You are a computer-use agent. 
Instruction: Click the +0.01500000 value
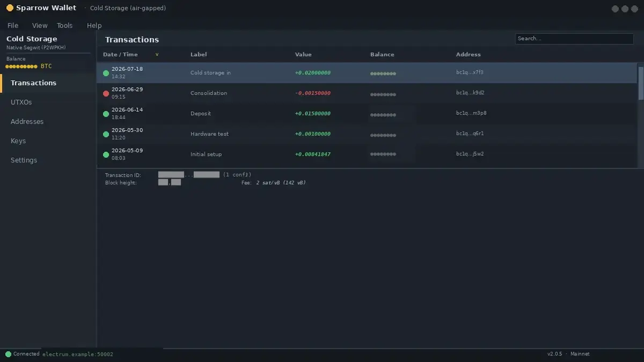pos(313,114)
